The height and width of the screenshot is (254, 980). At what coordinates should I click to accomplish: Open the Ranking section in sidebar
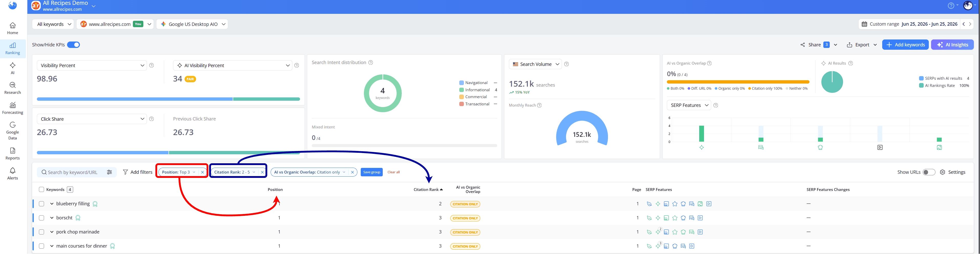point(13,49)
